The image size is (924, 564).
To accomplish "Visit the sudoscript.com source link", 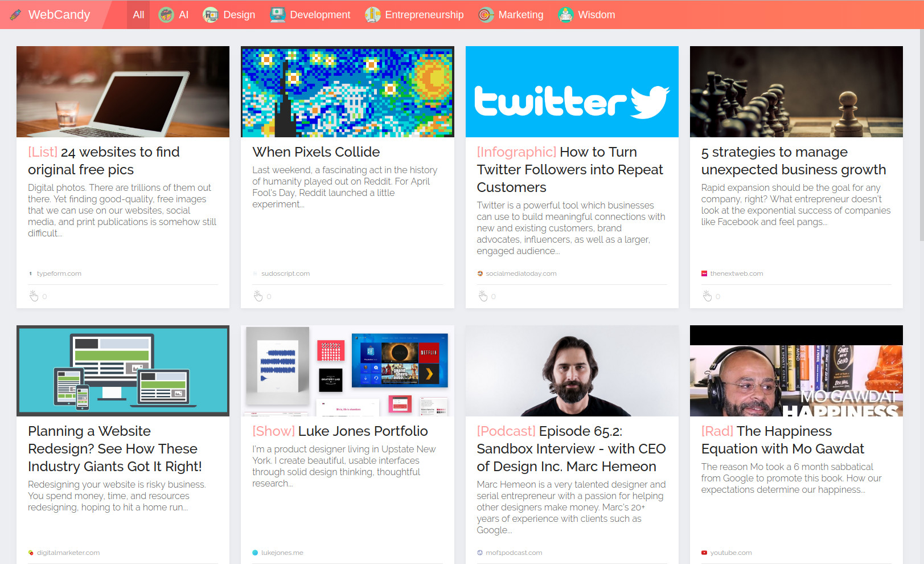I will [285, 273].
